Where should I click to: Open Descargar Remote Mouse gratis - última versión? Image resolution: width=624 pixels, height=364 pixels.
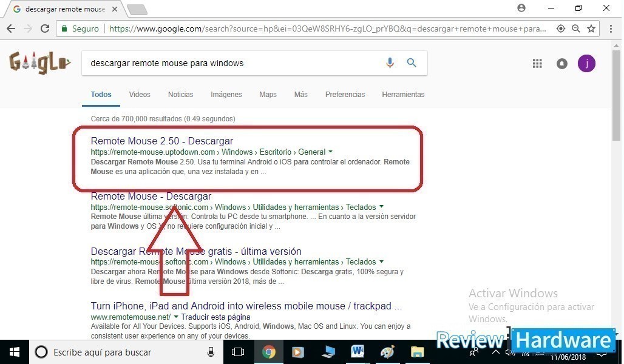click(x=196, y=251)
